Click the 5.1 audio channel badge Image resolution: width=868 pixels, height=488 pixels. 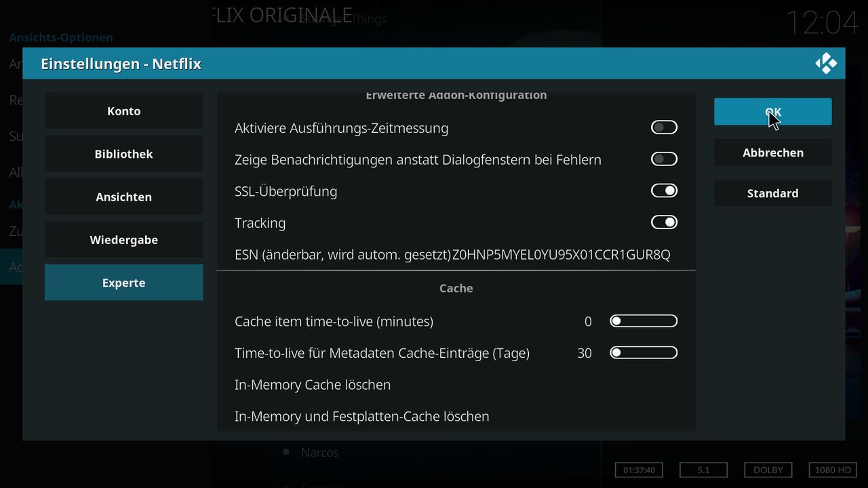click(703, 470)
